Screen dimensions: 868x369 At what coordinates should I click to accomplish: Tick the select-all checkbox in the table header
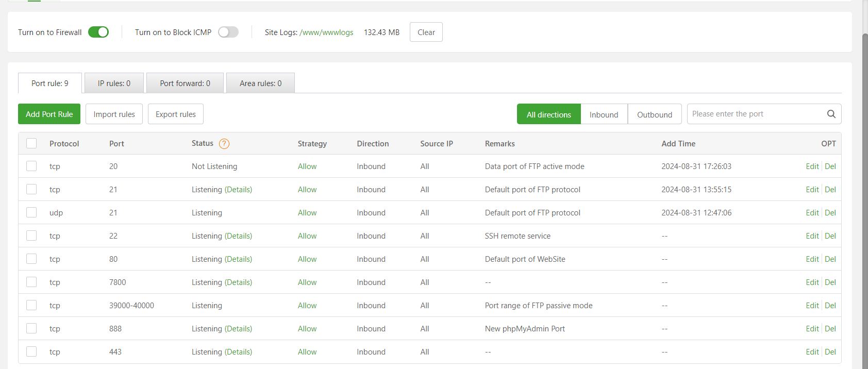coord(31,143)
